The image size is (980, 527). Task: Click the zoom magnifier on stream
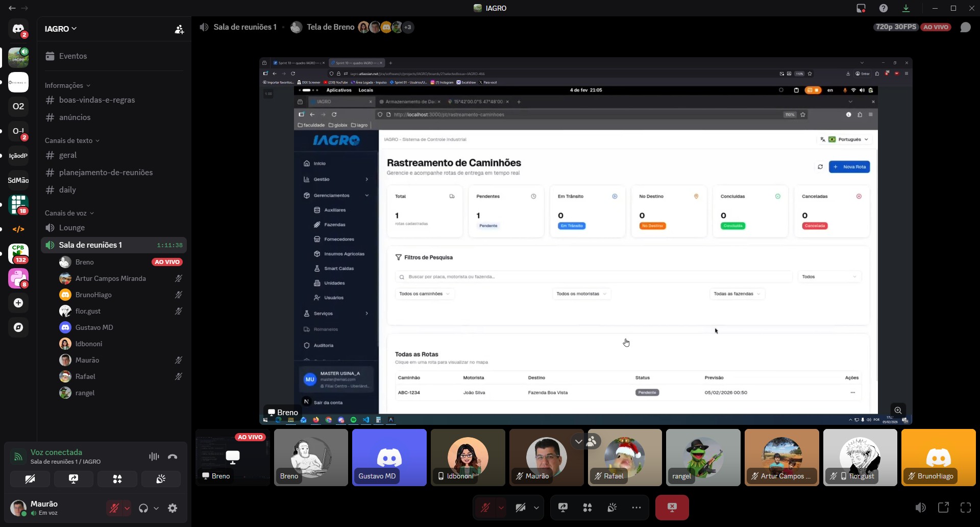[898, 411]
